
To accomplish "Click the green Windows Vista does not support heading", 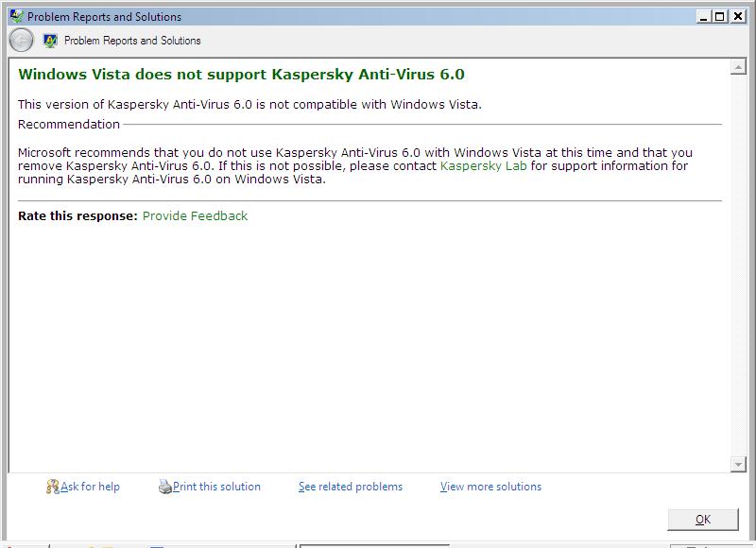I will click(x=241, y=75).
